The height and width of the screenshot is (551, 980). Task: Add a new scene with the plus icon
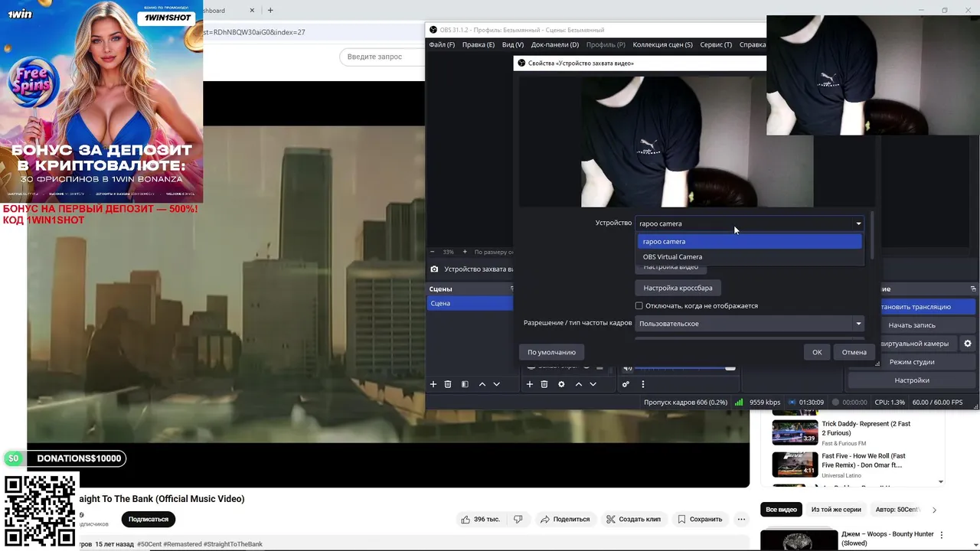pos(433,384)
